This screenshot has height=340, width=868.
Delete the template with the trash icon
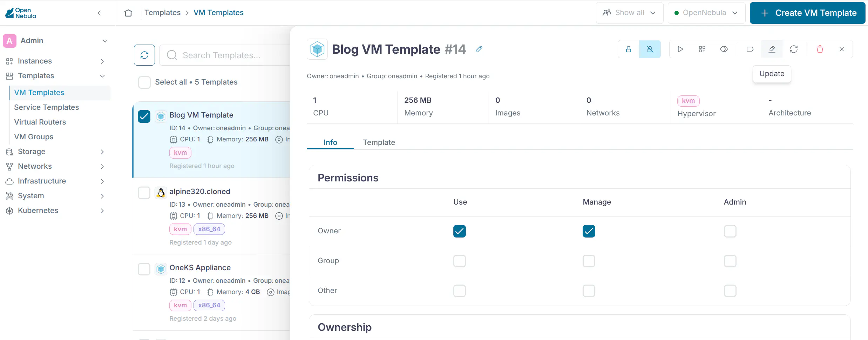pyautogui.click(x=820, y=49)
